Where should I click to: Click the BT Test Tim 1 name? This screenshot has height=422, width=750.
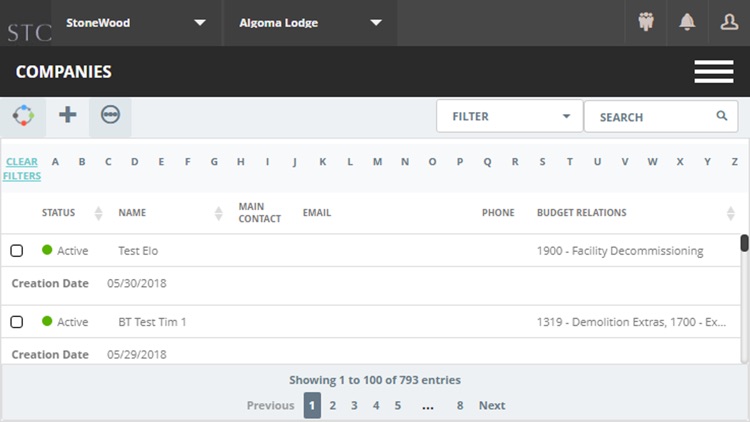[x=152, y=322]
